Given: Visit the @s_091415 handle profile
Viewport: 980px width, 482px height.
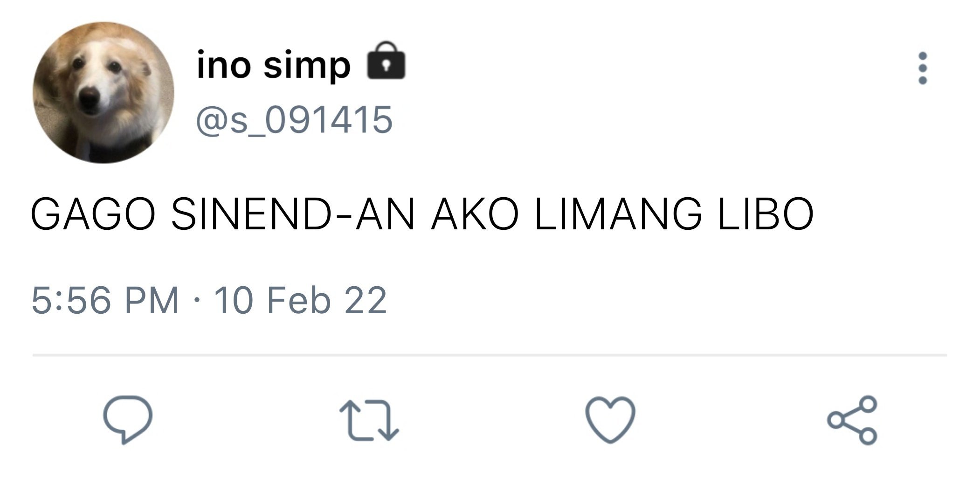Looking at the screenshot, I should tap(295, 120).
